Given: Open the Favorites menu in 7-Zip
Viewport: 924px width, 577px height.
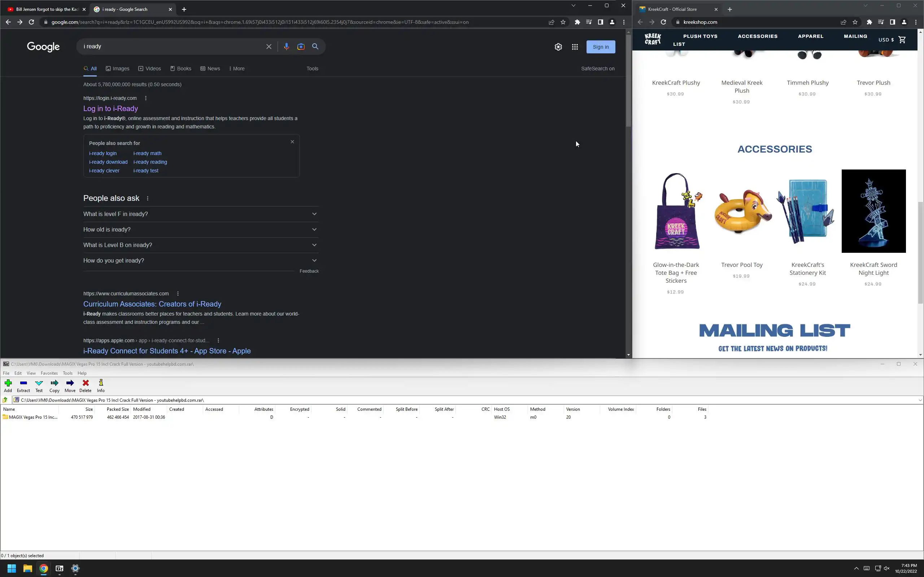Looking at the screenshot, I should [49, 373].
